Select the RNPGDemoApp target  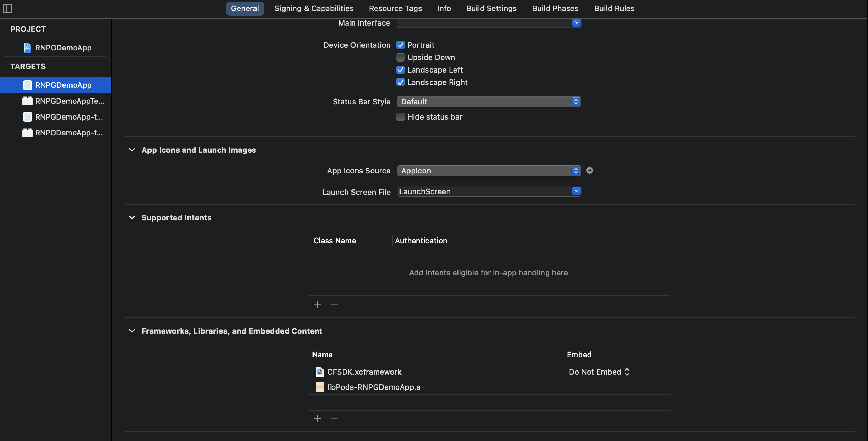point(56,85)
